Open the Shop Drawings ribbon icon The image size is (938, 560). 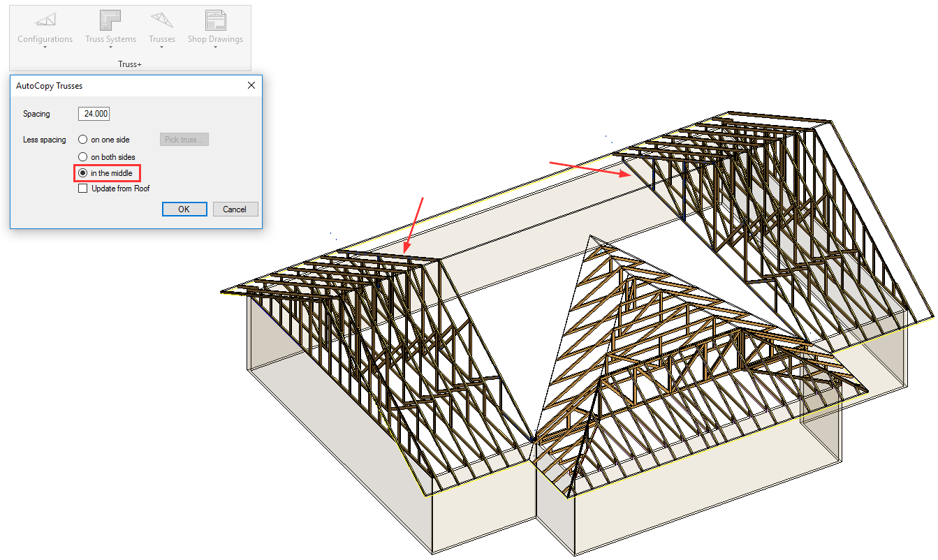(x=215, y=20)
